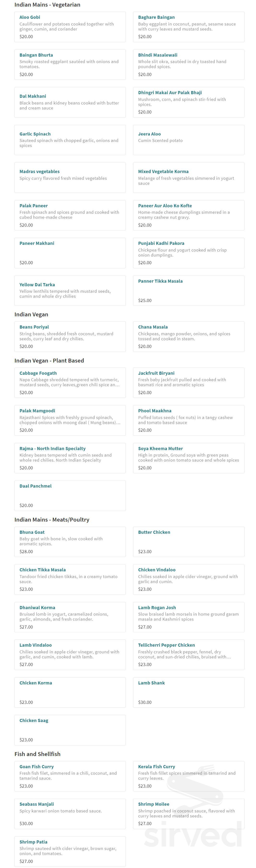
Task: Select Panner Tikka Masala for $25.00
Action: (x=160, y=281)
